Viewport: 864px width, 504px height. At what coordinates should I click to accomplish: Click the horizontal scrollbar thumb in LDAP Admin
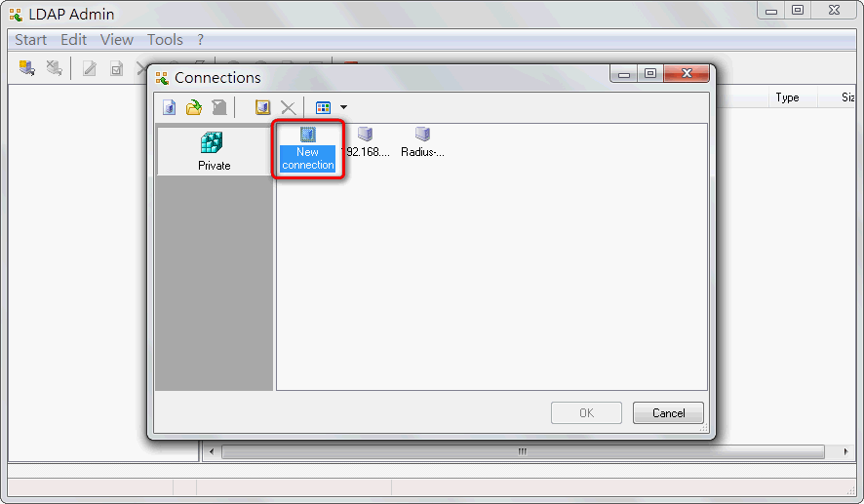tap(523, 451)
